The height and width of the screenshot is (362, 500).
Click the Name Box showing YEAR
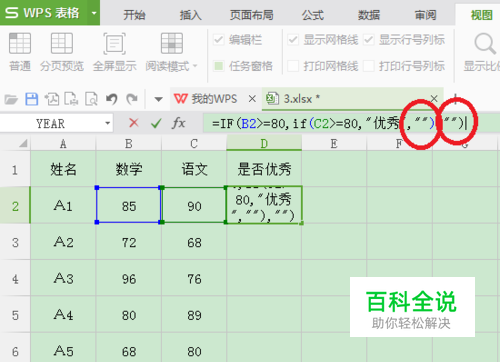(x=51, y=124)
